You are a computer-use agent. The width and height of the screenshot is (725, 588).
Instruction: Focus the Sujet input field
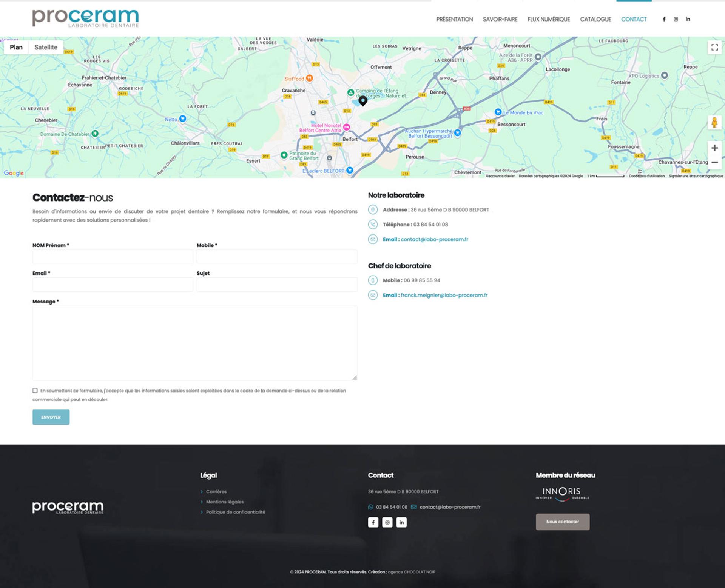click(277, 285)
